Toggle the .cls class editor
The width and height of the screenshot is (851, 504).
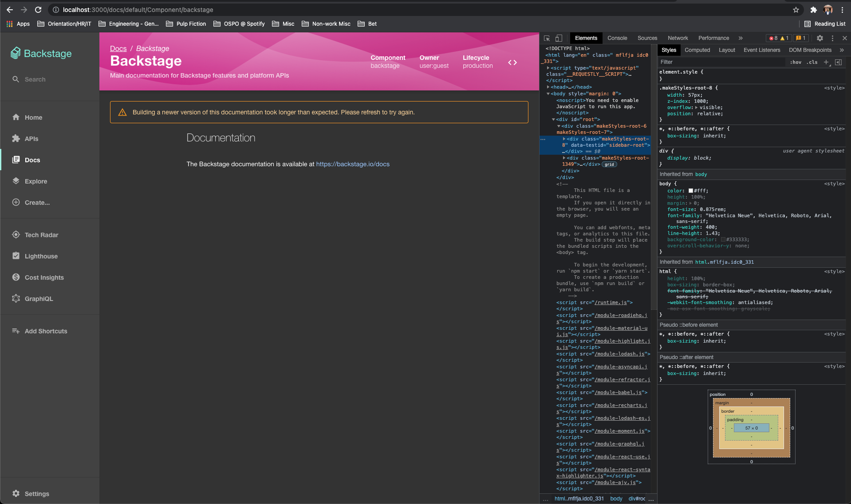click(x=812, y=62)
